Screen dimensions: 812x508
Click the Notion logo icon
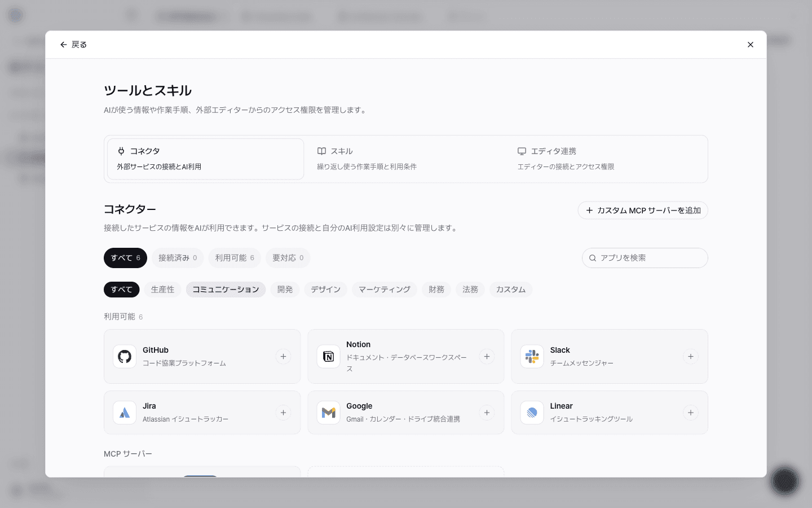[328, 357]
